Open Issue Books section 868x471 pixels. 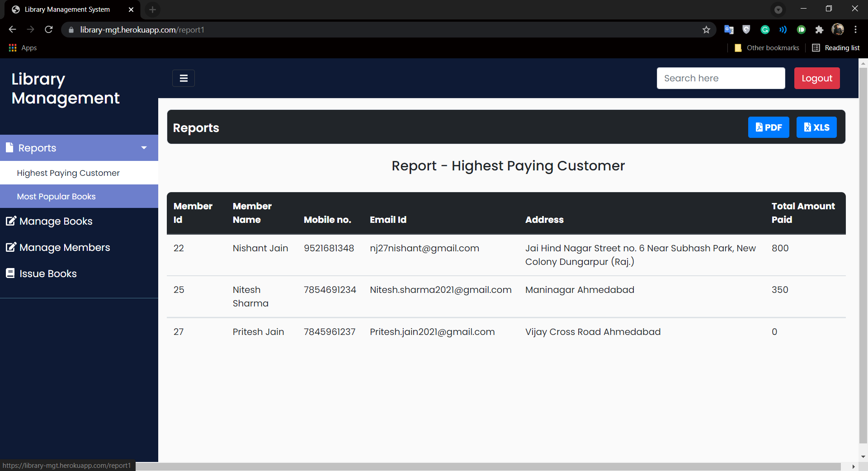47,273
